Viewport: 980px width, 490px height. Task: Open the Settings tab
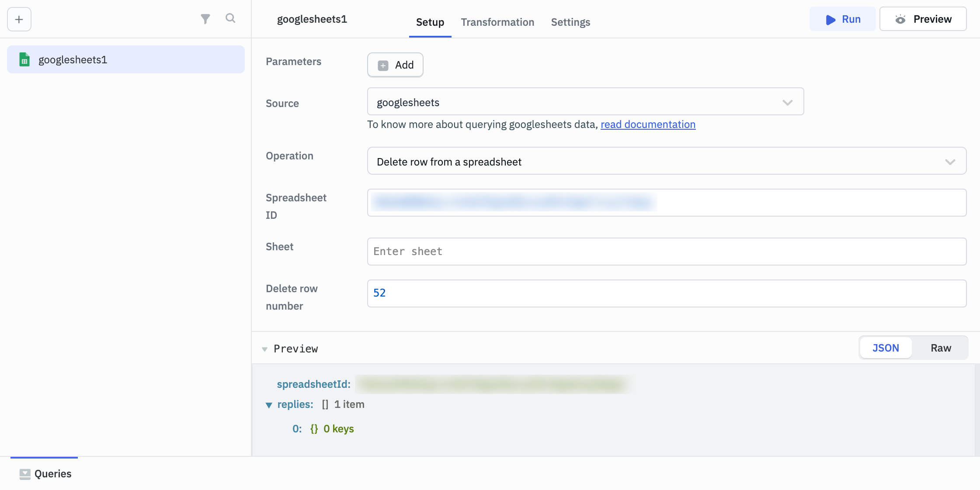(570, 22)
